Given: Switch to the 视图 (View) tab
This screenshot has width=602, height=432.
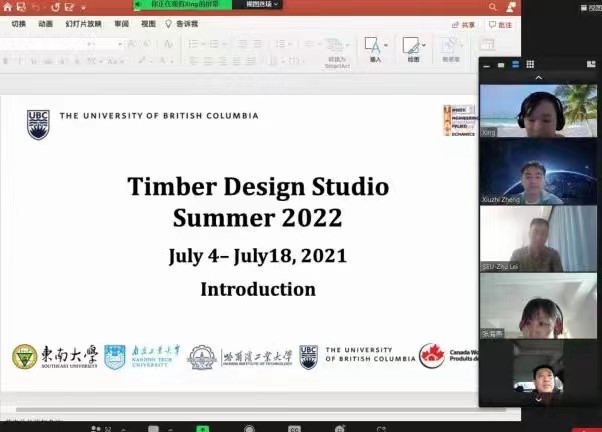Looking at the screenshot, I should 148,23.
